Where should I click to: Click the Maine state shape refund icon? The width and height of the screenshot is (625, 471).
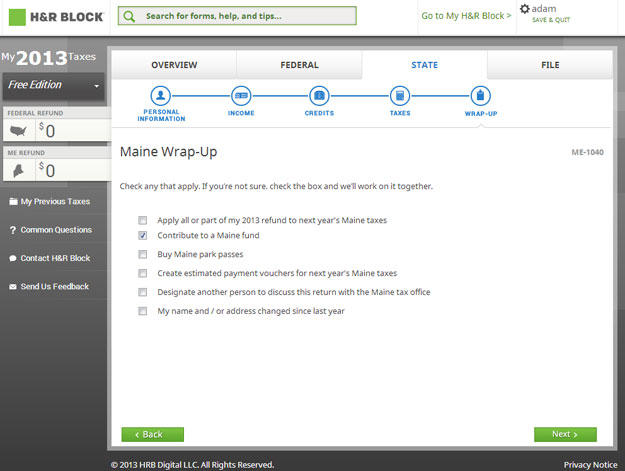[x=18, y=171]
